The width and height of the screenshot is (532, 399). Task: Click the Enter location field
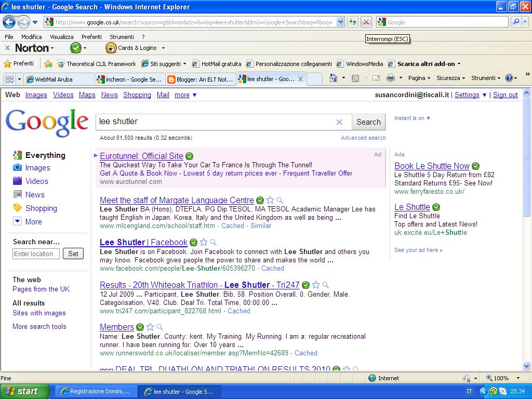[36, 254]
